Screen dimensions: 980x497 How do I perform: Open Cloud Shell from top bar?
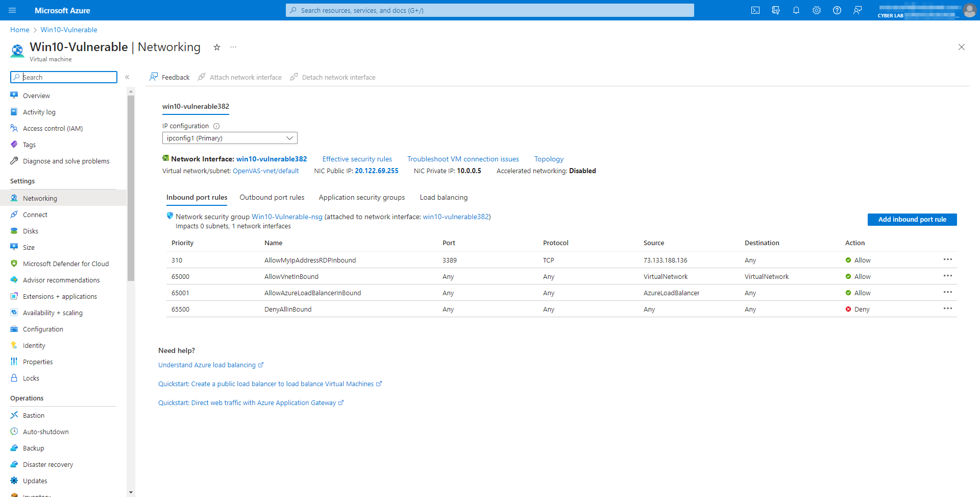click(x=755, y=10)
